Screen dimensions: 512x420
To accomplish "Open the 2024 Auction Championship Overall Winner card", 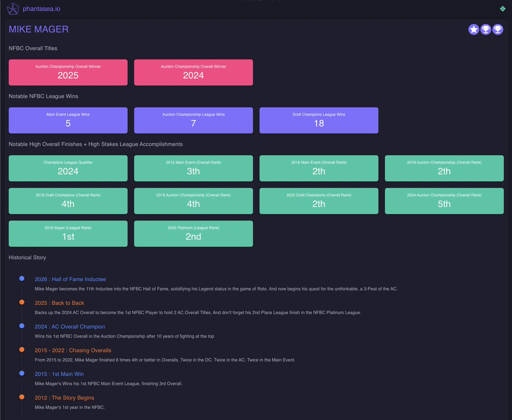I will pyautogui.click(x=193, y=72).
